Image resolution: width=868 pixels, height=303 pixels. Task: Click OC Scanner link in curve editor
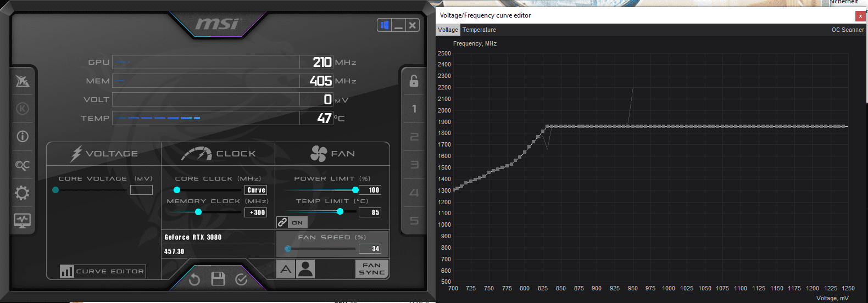(x=848, y=30)
